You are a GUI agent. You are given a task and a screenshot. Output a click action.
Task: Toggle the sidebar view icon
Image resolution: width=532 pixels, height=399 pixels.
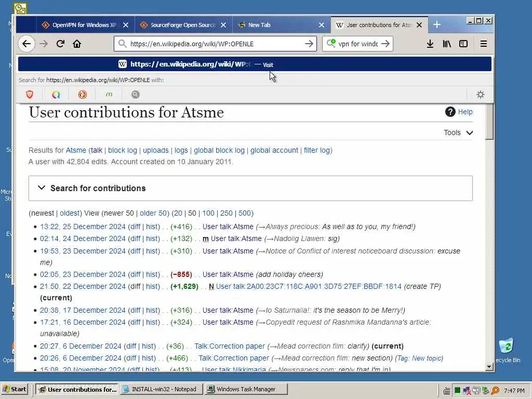(x=463, y=44)
